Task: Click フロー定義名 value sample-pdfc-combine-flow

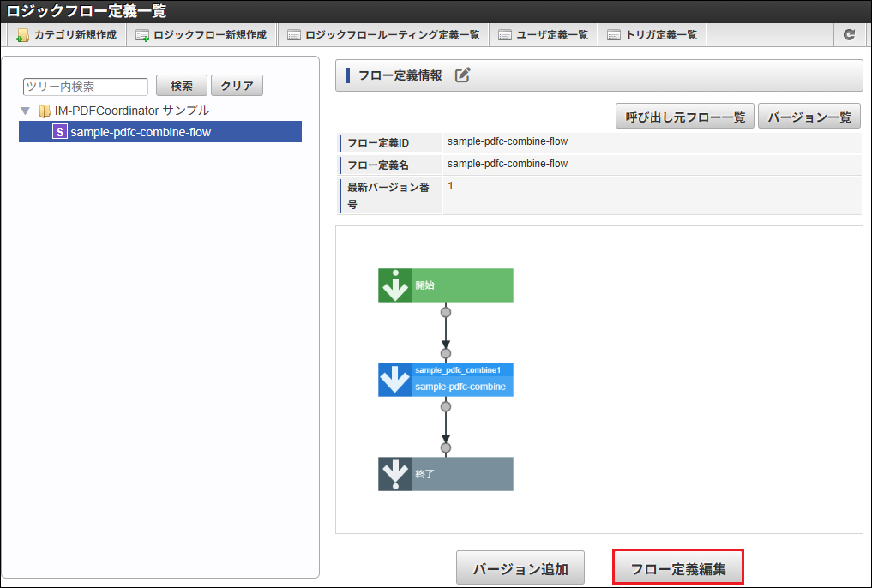Action: pyautogui.click(x=508, y=164)
